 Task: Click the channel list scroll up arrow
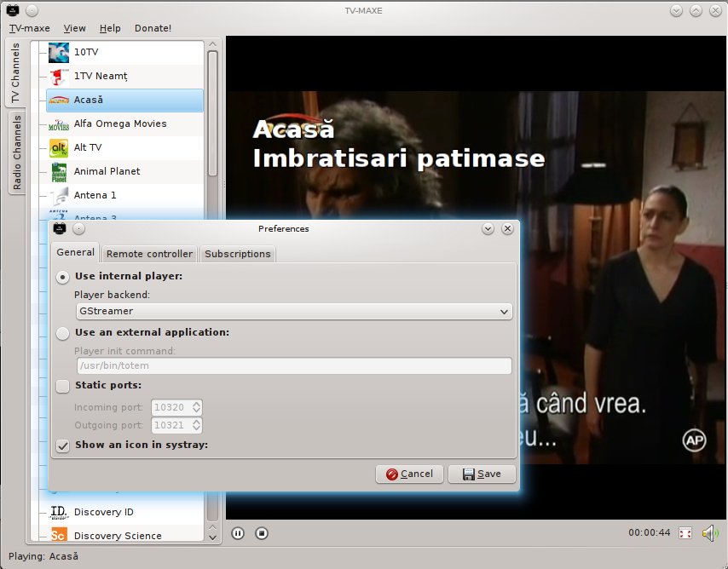[212, 44]
